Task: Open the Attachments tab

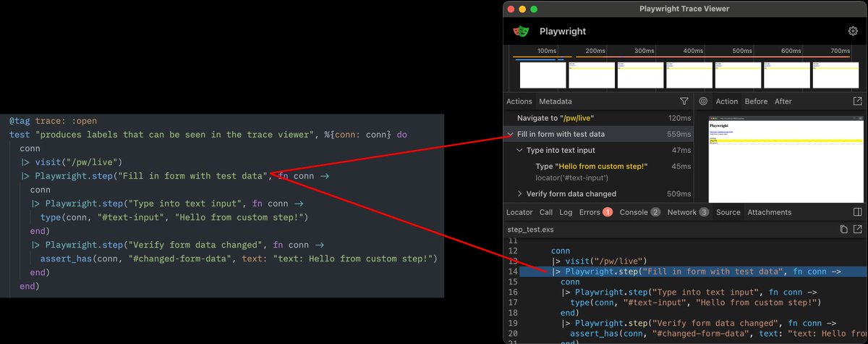Action: [770, 212]
